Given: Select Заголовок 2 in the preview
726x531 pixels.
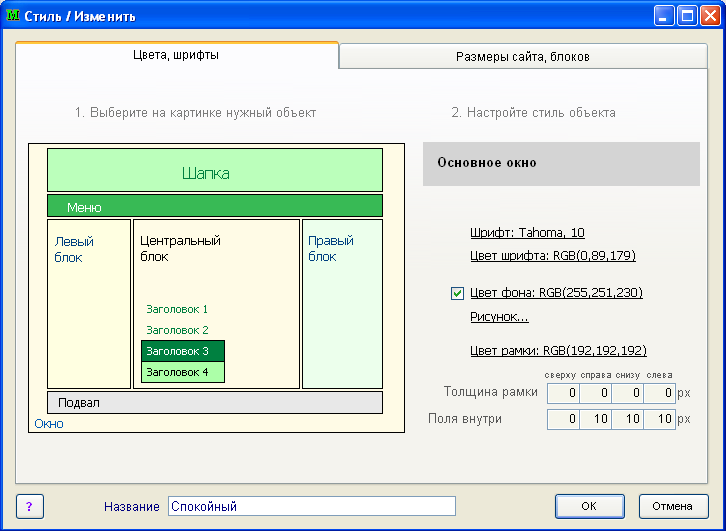Looking at the screenshot, I should 177,330.
